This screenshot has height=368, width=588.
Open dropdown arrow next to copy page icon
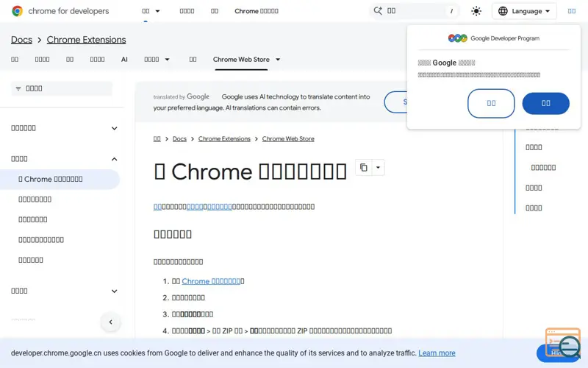(378, 168)
